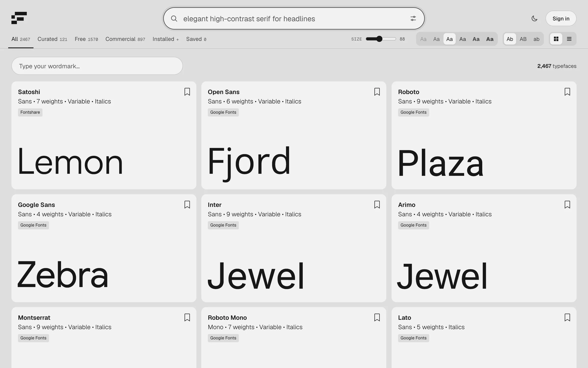Open the Free 1570 tab
This screenshot has height=368, width=588.
coord(86,39)
